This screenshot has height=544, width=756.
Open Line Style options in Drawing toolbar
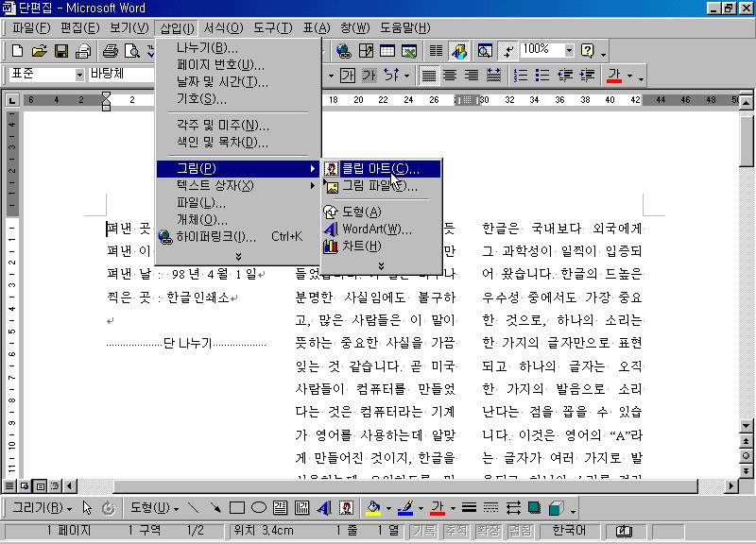469,507
